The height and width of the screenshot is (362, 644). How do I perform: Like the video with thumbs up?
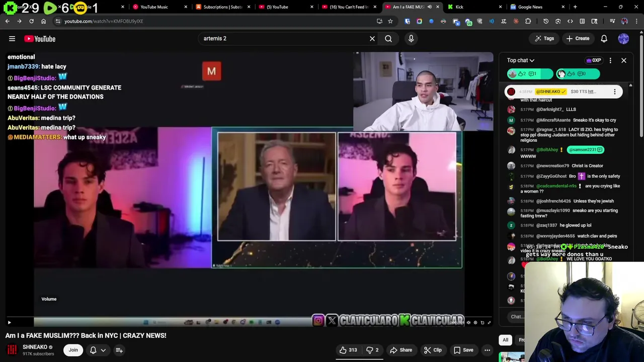(348, 350)
